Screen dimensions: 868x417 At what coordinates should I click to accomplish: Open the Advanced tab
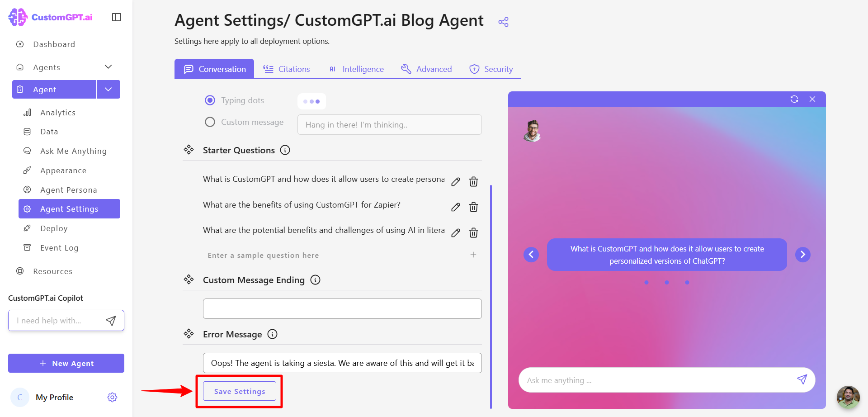(x=426, y=69)
